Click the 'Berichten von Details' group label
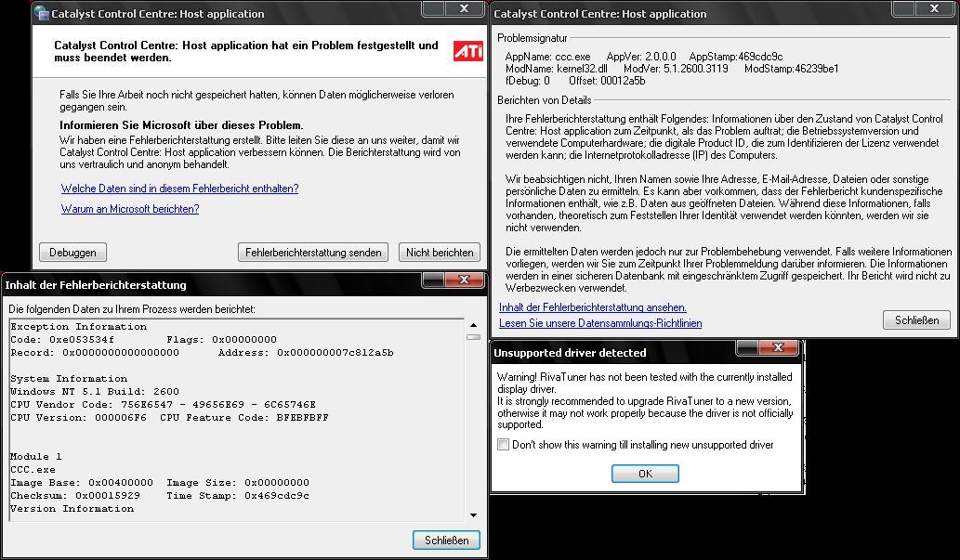This screenshot has height=560, width=960. 545,100
